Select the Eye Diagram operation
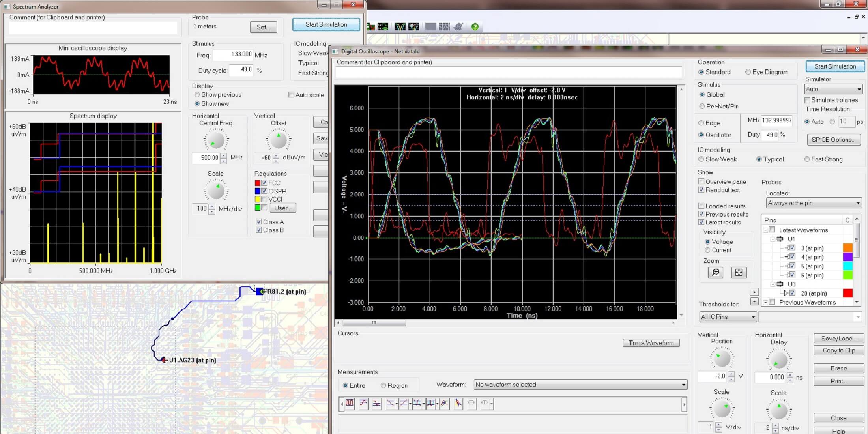 (748, 72)
